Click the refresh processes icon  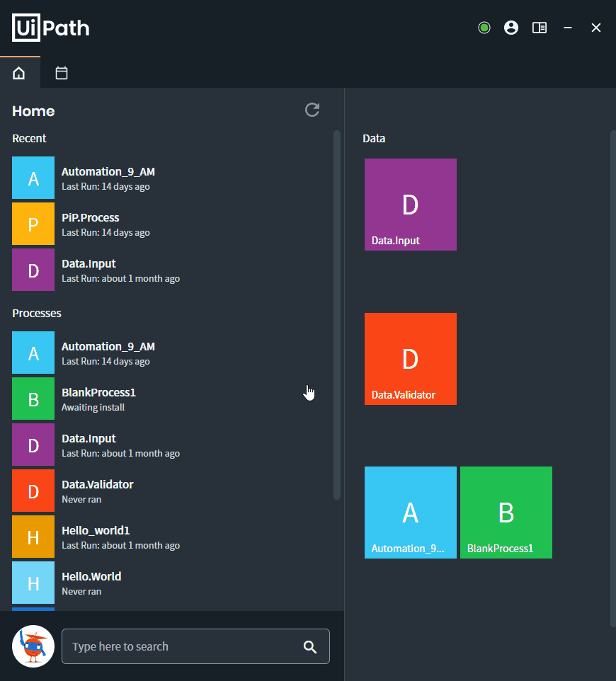click(x=312, y=110)
